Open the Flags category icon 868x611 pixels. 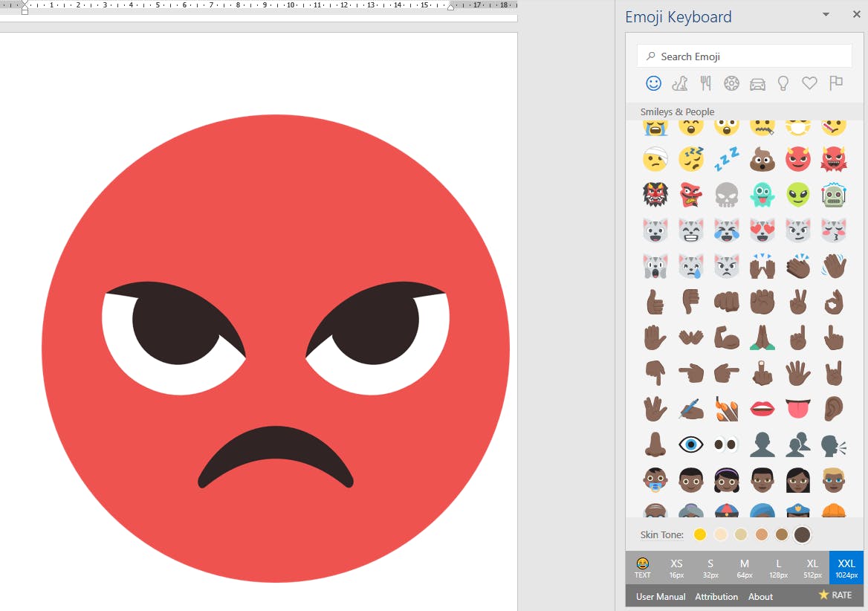[836, 83]
